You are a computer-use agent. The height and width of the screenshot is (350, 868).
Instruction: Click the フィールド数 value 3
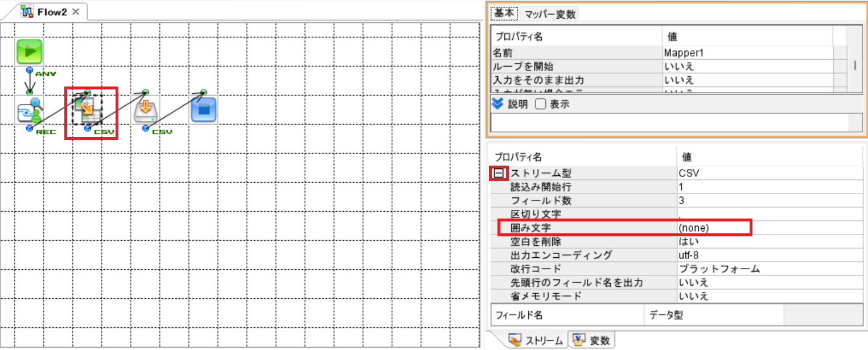[770, 200]
